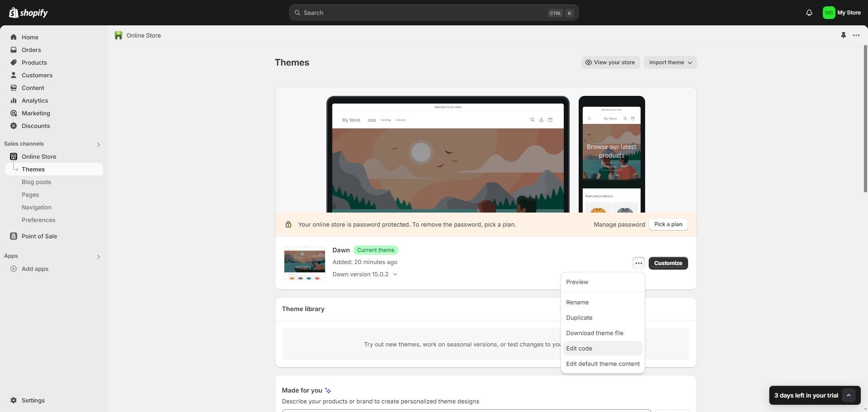Click the Manage password link

[x=619, y=224]
